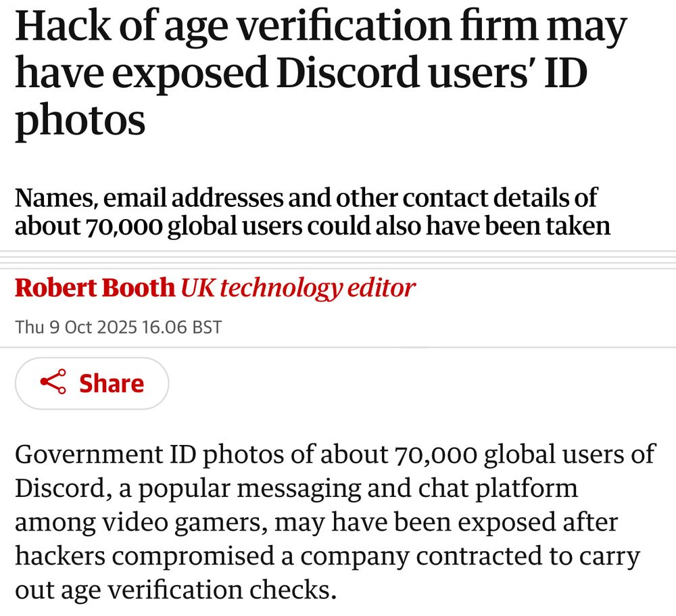Click the word 'Discord' in the headline
The width and height of the screenshot is (676, 616).
348,72
